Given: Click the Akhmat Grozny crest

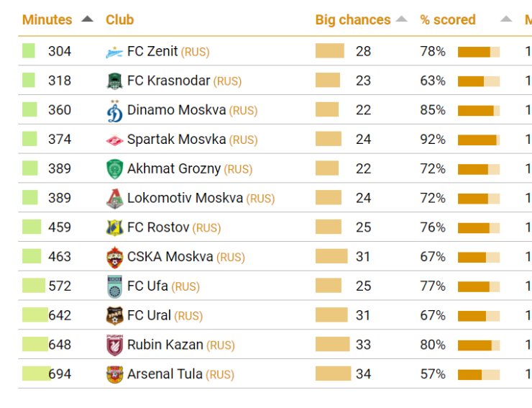Looking at the screenshot, I should point(115,169).
